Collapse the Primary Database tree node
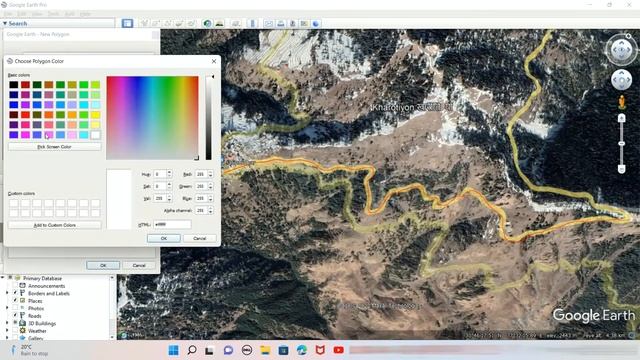640x360 pixels. point(3,278)
